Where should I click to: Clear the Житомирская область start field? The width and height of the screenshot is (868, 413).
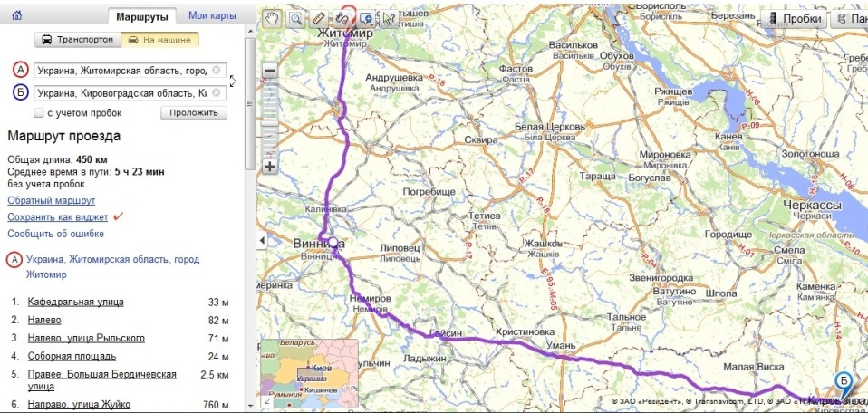point(216,70)
